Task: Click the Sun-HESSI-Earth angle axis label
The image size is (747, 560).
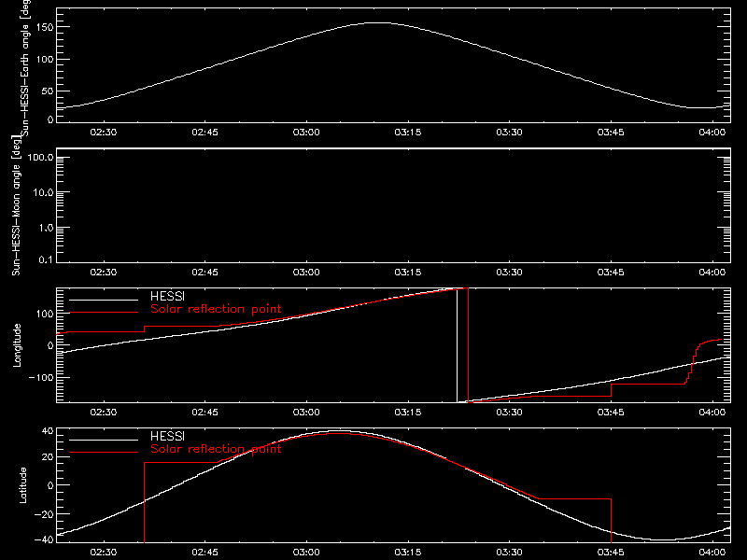Action: click(25, 67)
